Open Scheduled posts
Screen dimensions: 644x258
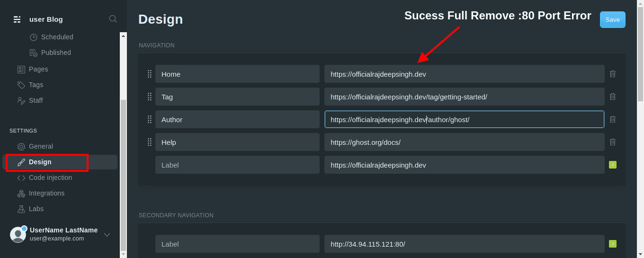pyautogui.click(x=57, y=37)
